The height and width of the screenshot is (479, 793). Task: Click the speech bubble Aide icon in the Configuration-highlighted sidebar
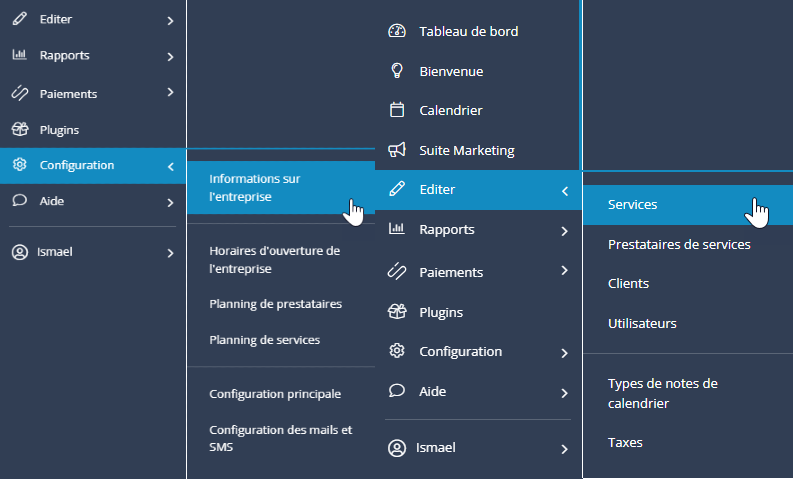click(x=20, y=200)
